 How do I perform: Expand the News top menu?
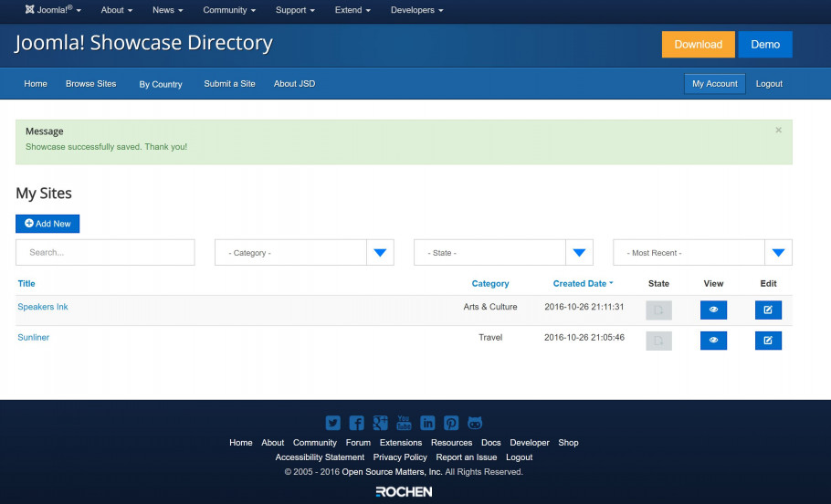point(167,10)
